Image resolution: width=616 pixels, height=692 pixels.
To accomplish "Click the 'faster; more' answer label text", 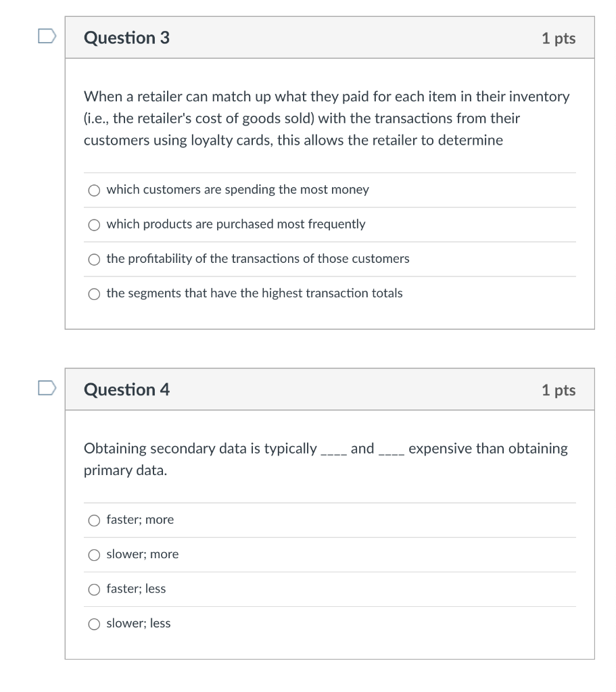I will (x=140, y=520).
